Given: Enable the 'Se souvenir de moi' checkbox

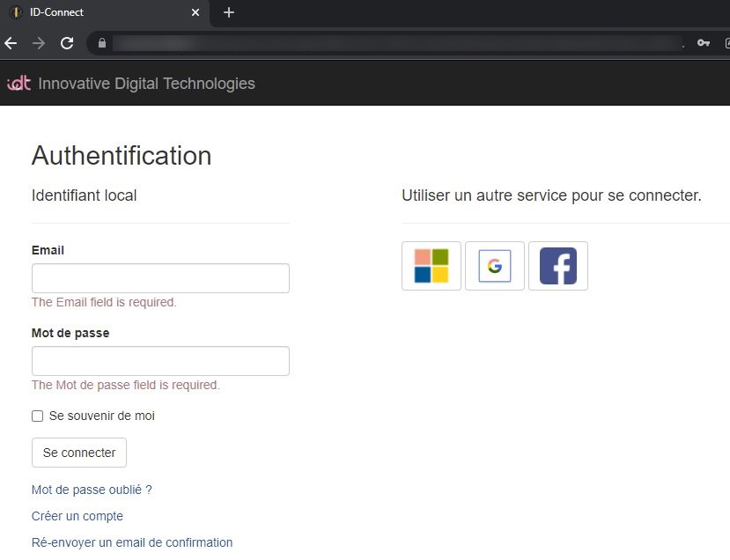Looking at the screenshot, I should click(x=37, y=416).
